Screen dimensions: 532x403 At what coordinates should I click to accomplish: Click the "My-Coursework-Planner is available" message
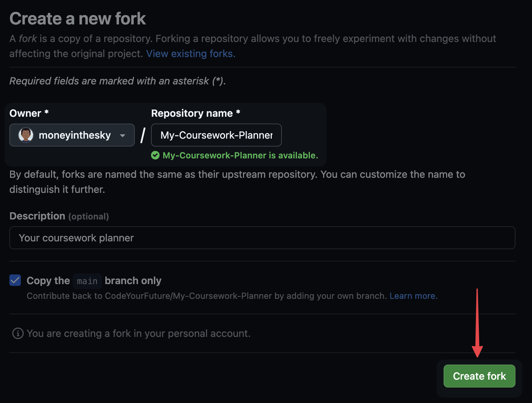(240, 155)
